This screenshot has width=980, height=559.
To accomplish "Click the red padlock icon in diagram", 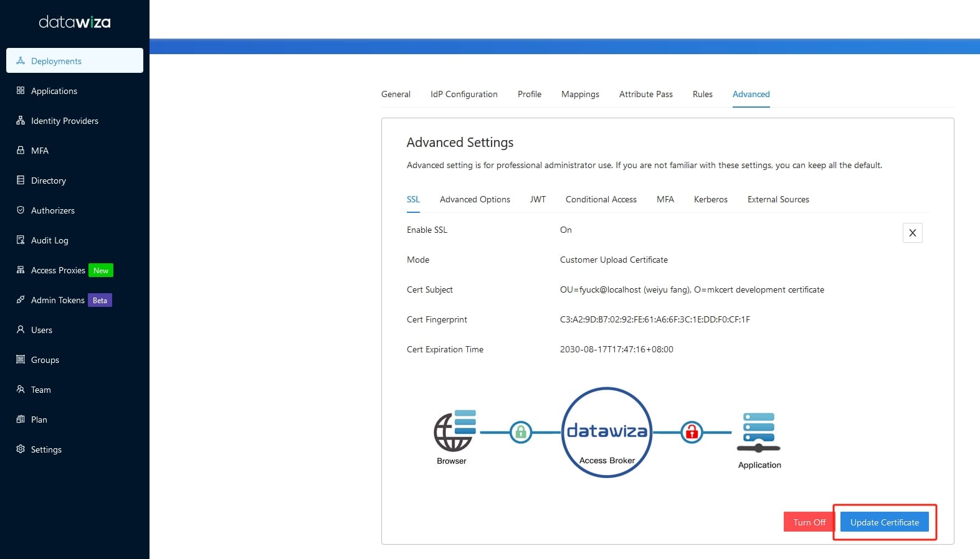I will coord(692,432).
